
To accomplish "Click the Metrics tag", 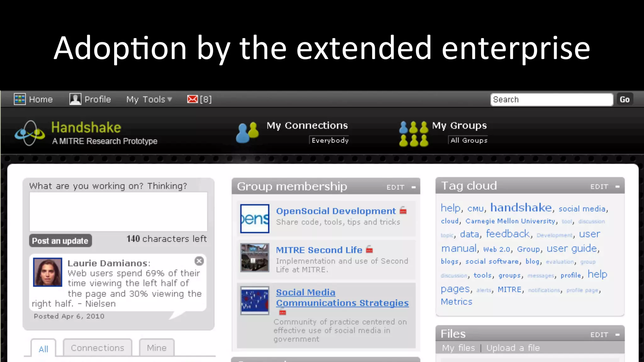I will (x=457, y=302).
